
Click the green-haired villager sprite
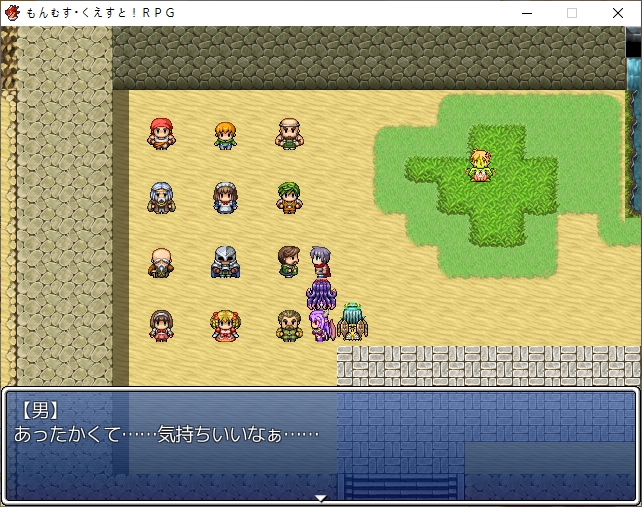click(289, 198)
